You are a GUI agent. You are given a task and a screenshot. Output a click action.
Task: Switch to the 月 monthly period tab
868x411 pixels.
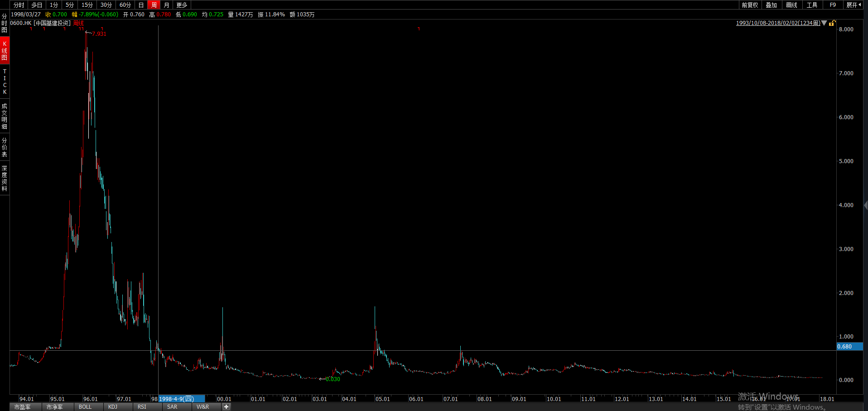(x=167, y=5)
